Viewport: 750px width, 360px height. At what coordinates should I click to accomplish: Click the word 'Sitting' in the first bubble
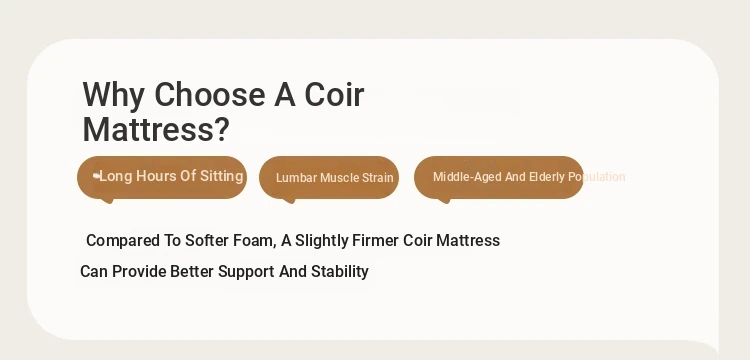click(x=221, y=176)
